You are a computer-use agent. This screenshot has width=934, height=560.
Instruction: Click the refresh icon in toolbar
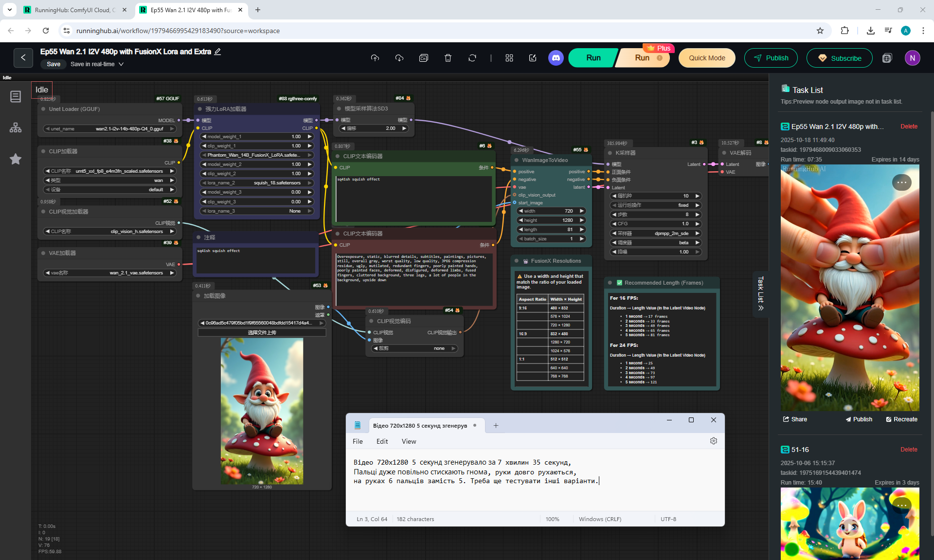point(472,58)
